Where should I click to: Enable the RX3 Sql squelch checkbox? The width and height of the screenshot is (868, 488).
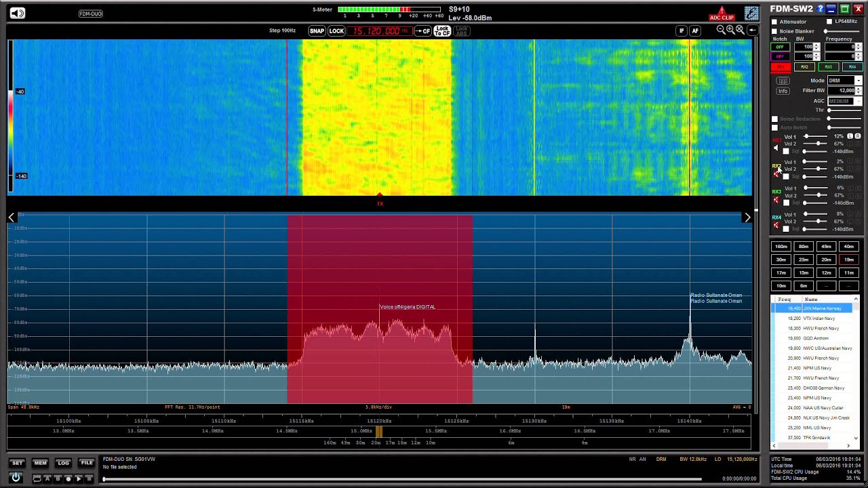[x=786, y=203]
